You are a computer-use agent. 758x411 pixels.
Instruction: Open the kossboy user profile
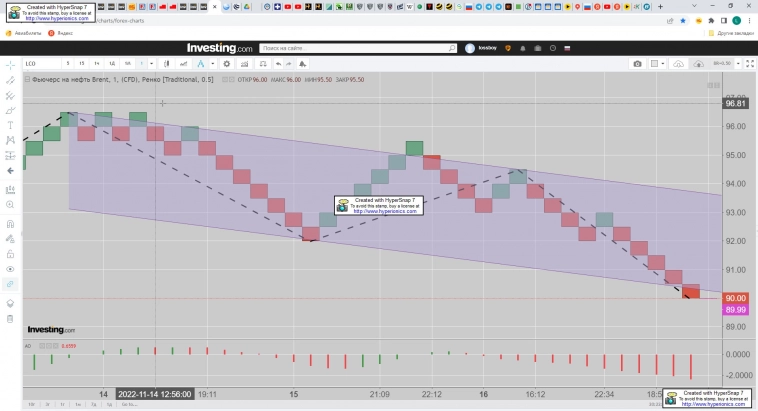(x=481, y=48)
